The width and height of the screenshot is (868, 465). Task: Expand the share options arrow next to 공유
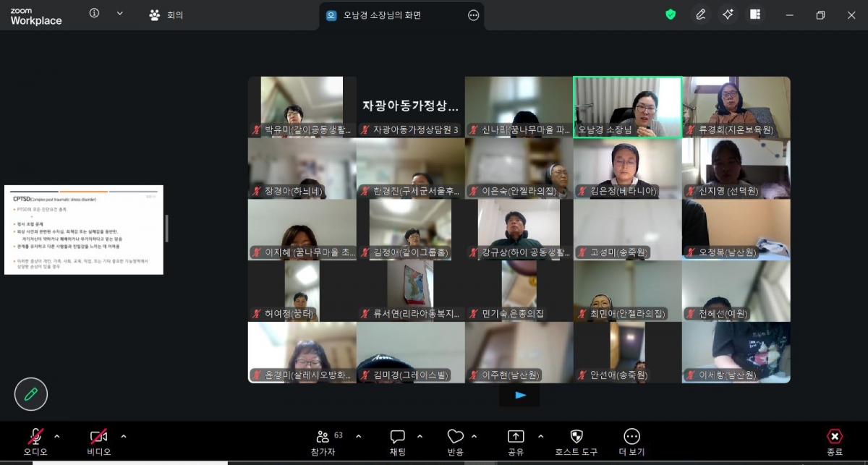pos(540,436)
